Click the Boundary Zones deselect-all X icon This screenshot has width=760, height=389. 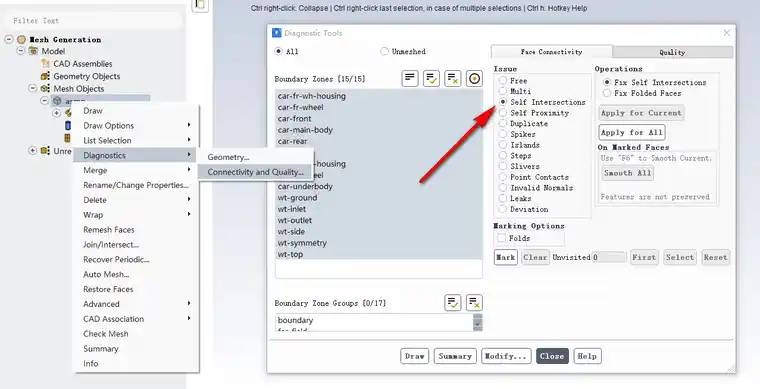(453, 78)
